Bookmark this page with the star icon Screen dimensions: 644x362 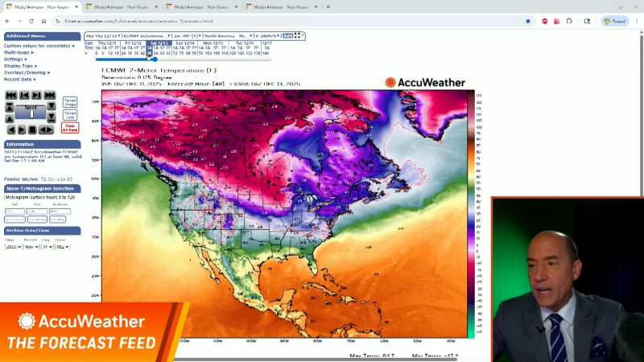[x=528, y=21]
